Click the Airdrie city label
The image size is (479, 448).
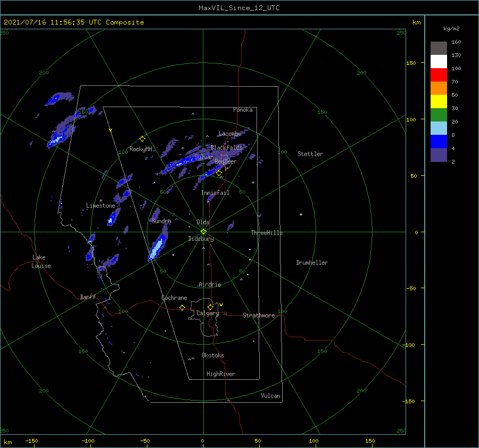[x=210, y=284]
